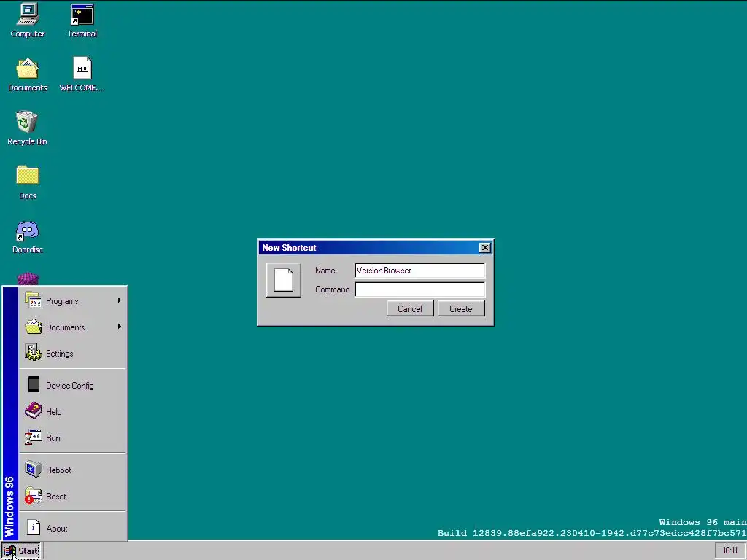Image resolution: width=747 pixels, height=560 pixels.
Task: Click the New Shortcut title bar
Action: [x=375, y=248]
